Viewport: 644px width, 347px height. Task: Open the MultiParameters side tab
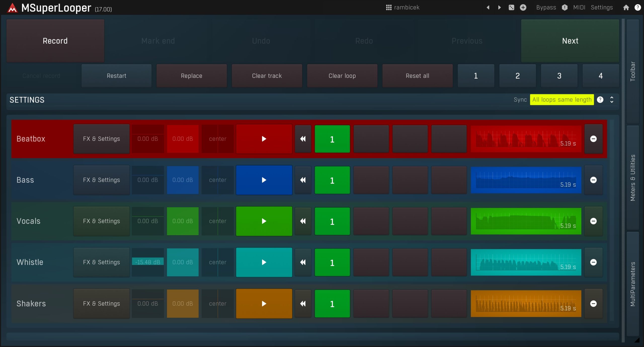(633, 284)
